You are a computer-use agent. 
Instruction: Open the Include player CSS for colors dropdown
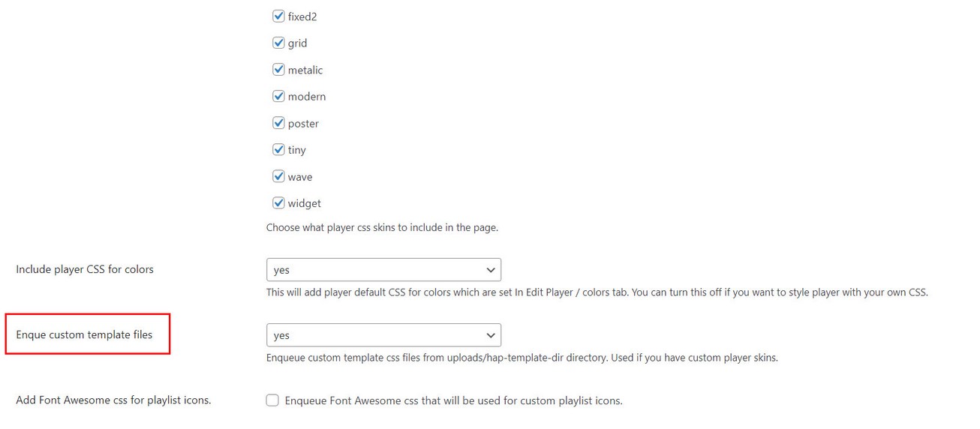pos(383,270)
